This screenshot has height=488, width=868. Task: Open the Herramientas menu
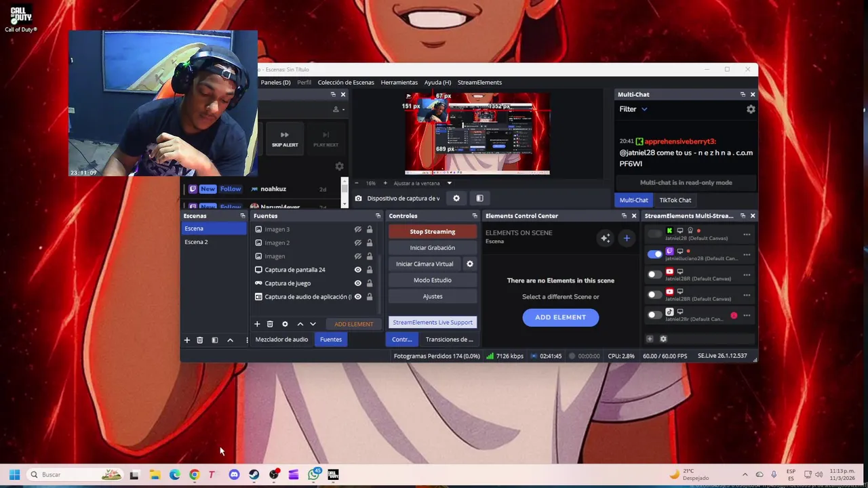click(x=399, y=83)
